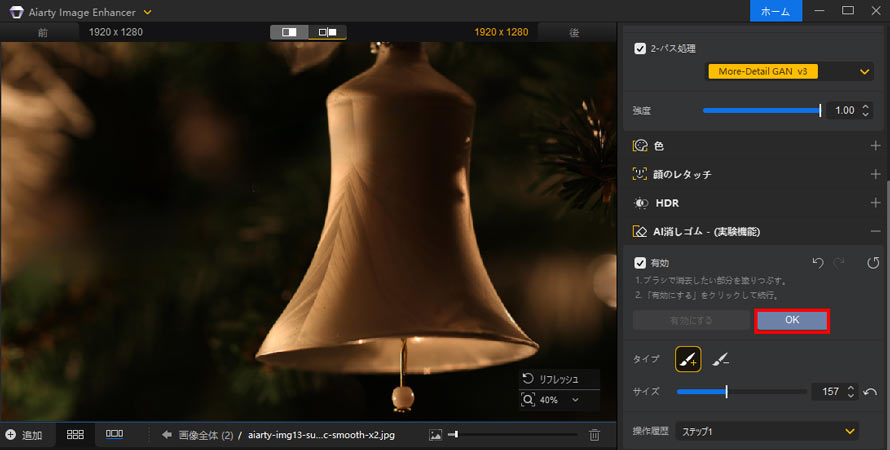Switch to grid thumbnail view
This screenshot has width=890, height=450.
[75, 435]
